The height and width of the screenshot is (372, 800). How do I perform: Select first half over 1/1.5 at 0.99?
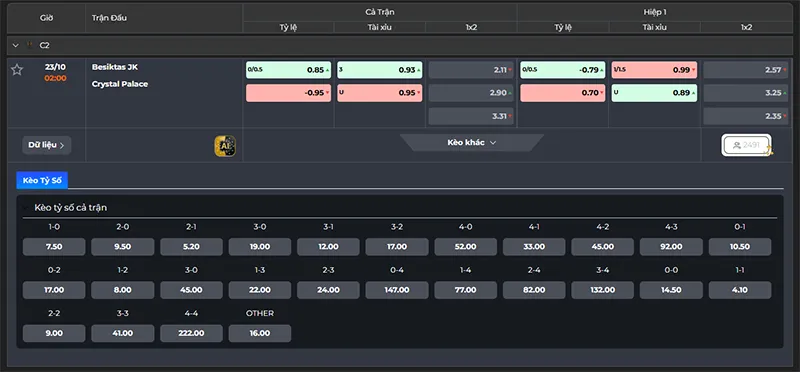point(654,70)
